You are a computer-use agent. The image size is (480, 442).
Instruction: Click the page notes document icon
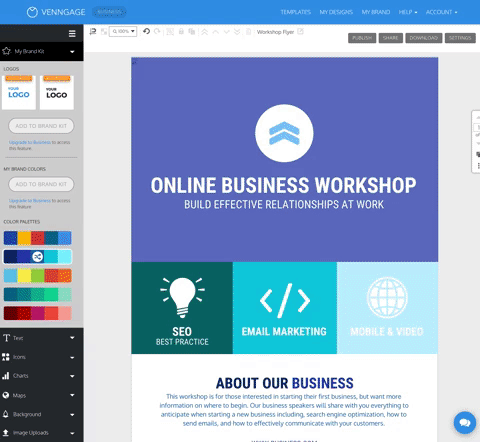(248, 32)
